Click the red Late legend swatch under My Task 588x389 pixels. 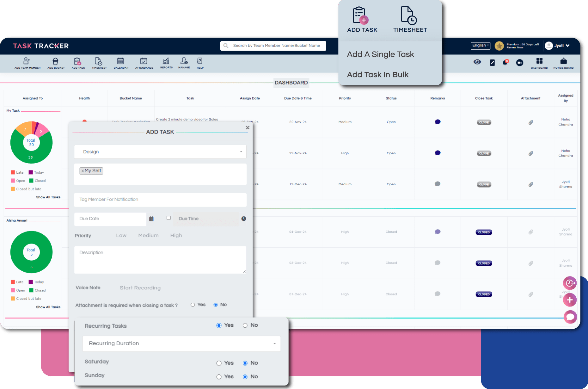click(x=13, y=172)
